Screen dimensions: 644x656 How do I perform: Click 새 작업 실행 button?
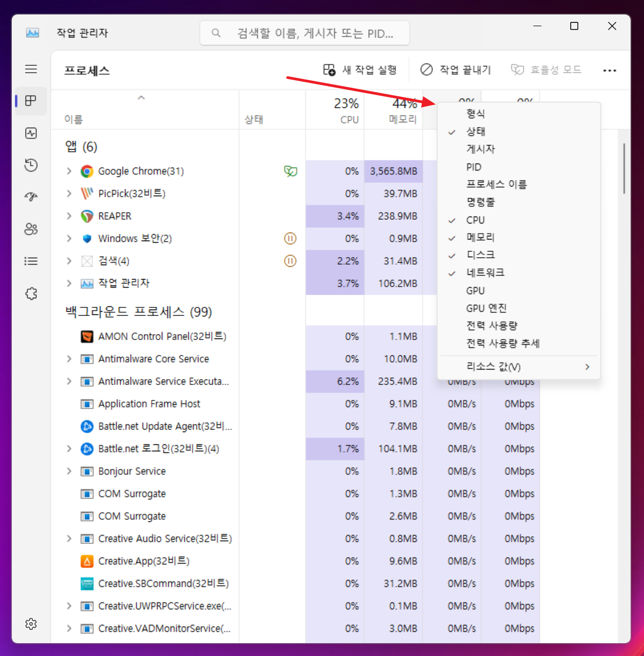click(360, 70)
